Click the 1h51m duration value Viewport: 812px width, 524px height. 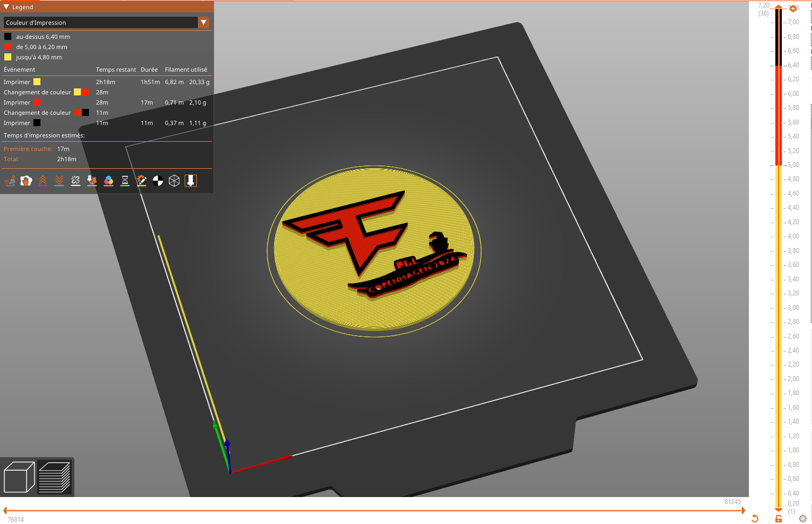tap(150, 82)
